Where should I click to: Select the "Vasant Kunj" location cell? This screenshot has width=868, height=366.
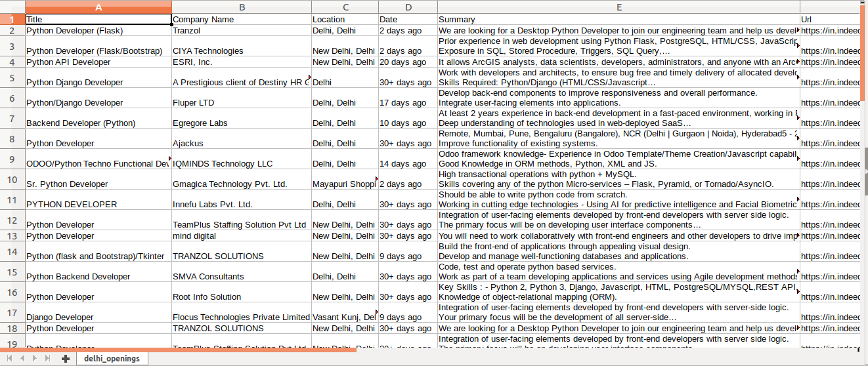click(345, 312)
